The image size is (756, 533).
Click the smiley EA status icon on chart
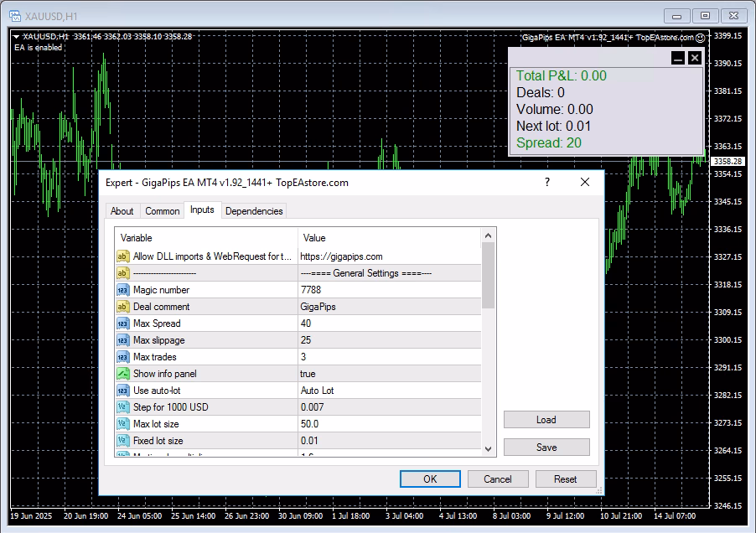701,37
